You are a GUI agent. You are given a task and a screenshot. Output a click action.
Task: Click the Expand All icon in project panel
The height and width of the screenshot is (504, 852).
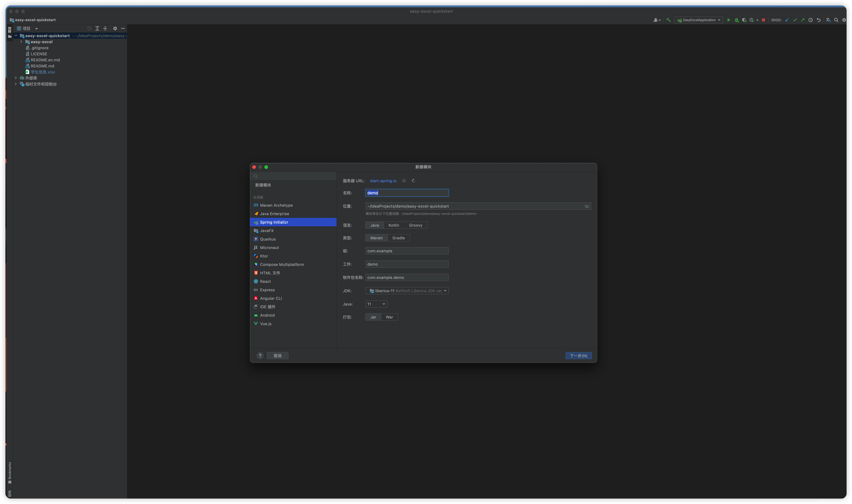97,29
